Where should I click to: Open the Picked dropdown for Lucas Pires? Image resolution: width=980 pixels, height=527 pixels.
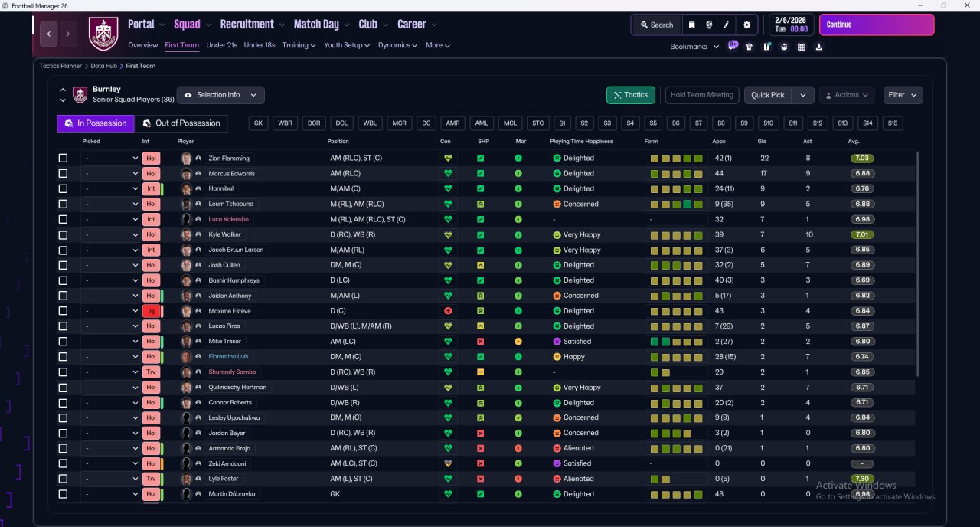click(x=111, y=326)
